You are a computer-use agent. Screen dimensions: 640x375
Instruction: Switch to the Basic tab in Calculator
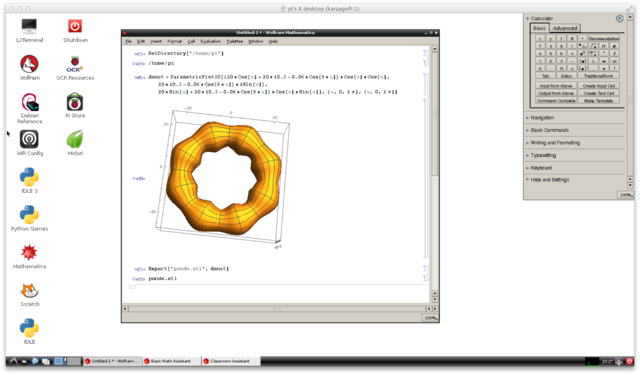click(x=539, y=28)
